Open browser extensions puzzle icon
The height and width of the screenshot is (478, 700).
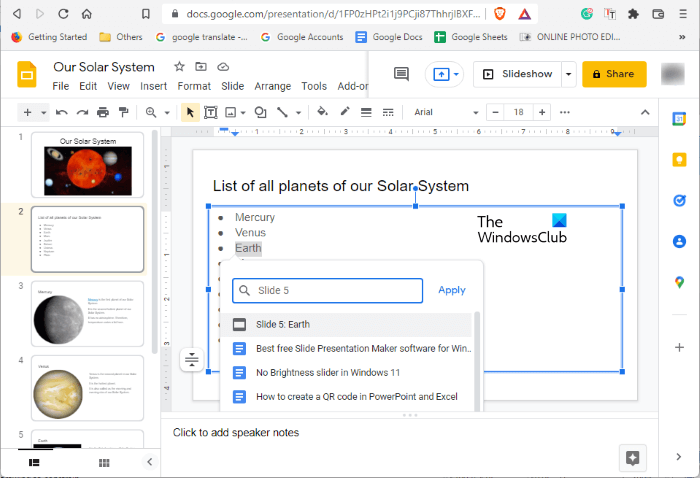coord(633,14)
